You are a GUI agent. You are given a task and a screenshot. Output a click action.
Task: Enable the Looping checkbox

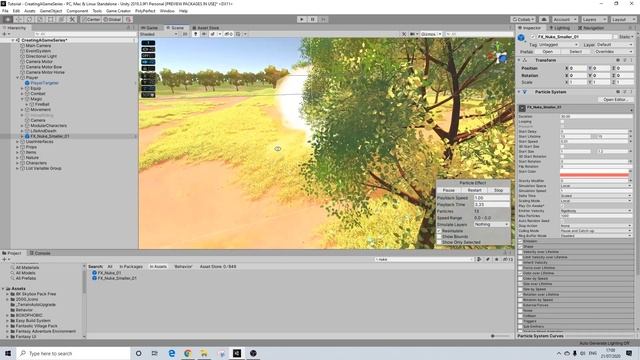click(x=562, y=122)
